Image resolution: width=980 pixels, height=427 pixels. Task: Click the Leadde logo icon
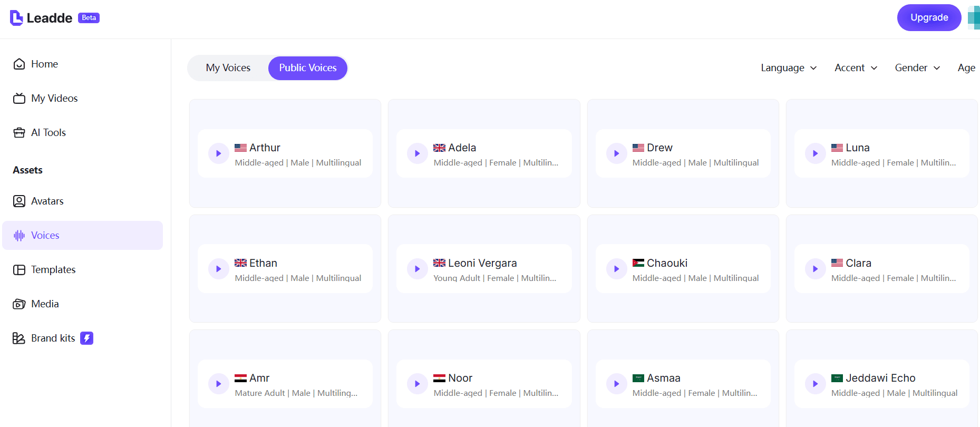[x=17, y=18]
